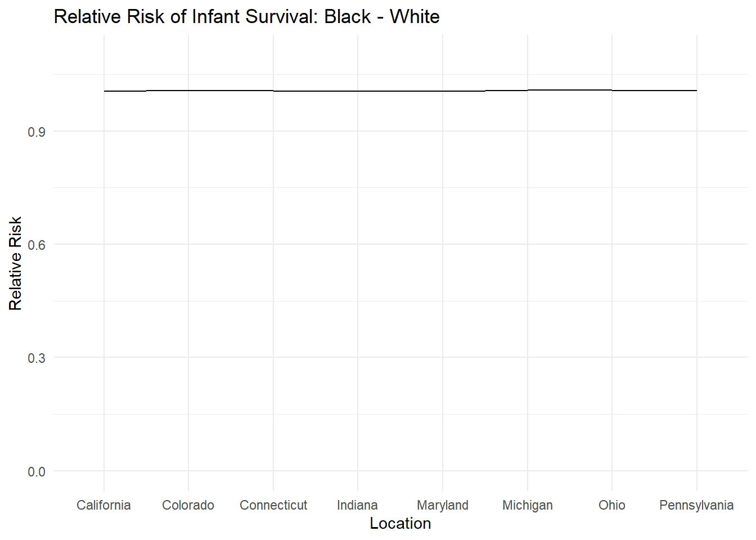Click the "Location" x-axis title
756x540 pixels.
[400, 524]
